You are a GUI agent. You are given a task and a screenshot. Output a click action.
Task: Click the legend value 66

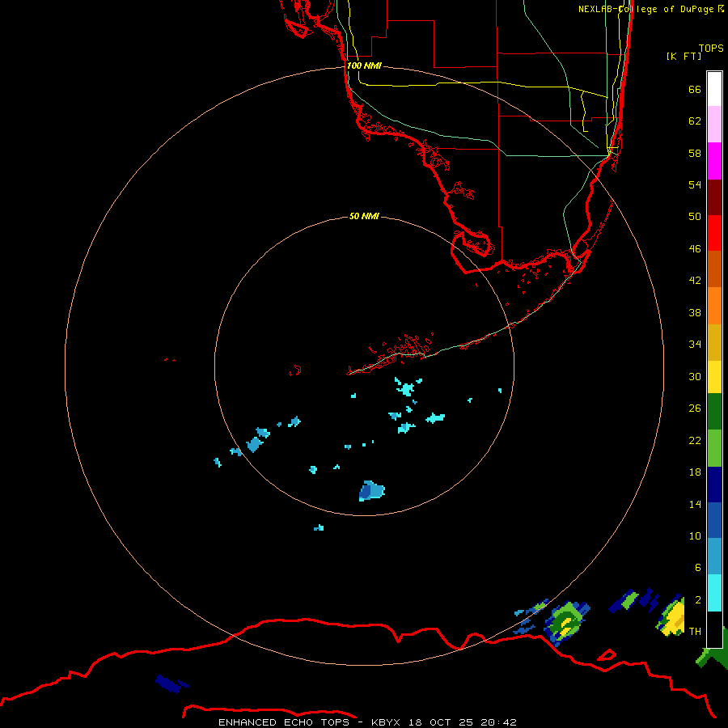pyautogui.click(x=695, y=89)
